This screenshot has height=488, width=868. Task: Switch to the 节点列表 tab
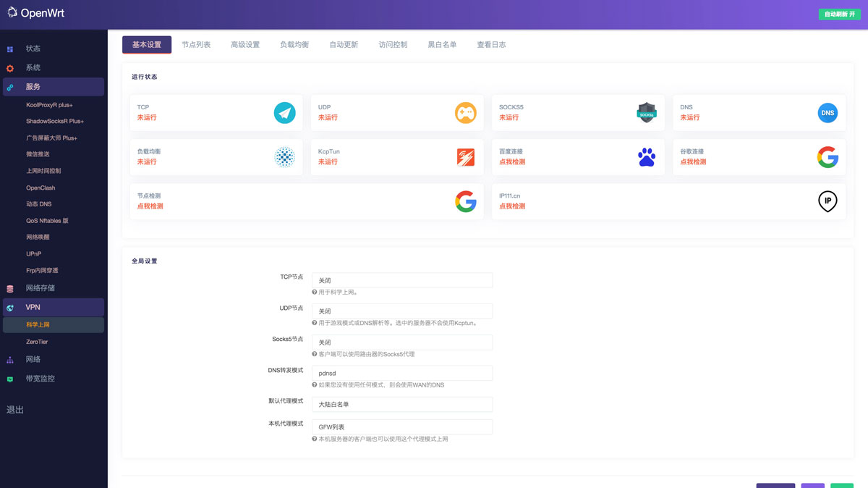click(x=196, y=45)
